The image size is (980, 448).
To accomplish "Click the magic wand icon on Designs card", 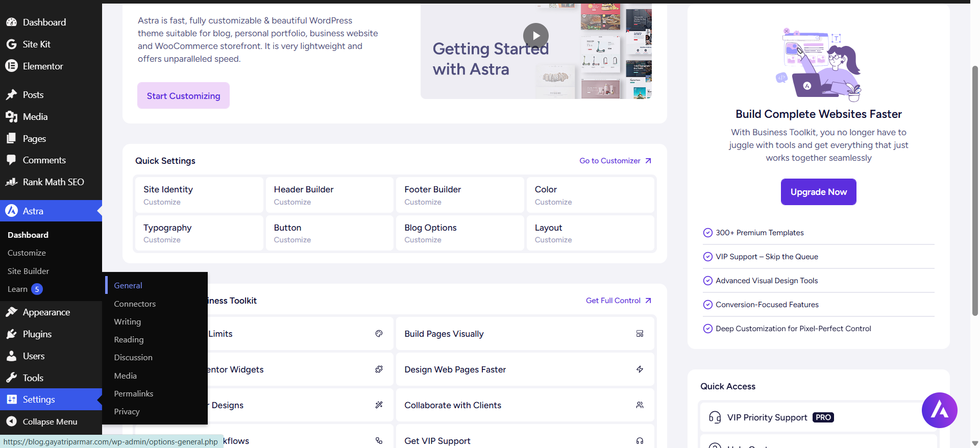I will click(379, 405).
